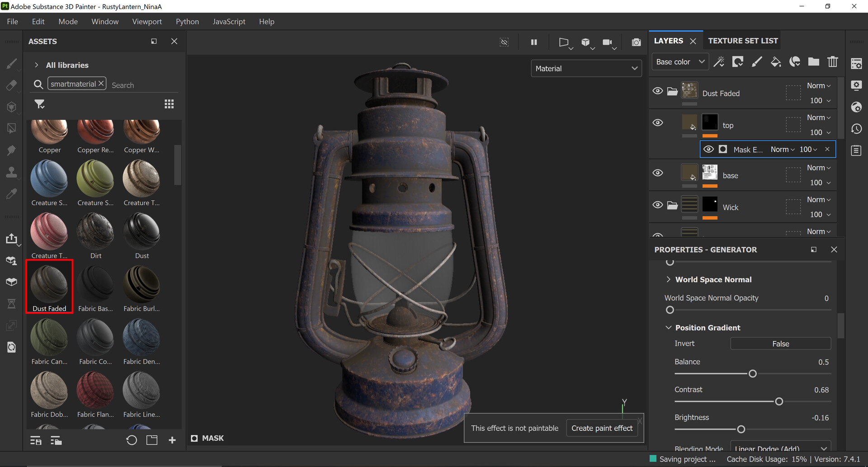Select the Eraser tool
The width and height of the screenshot is (868, 467).
coord(12,85)
